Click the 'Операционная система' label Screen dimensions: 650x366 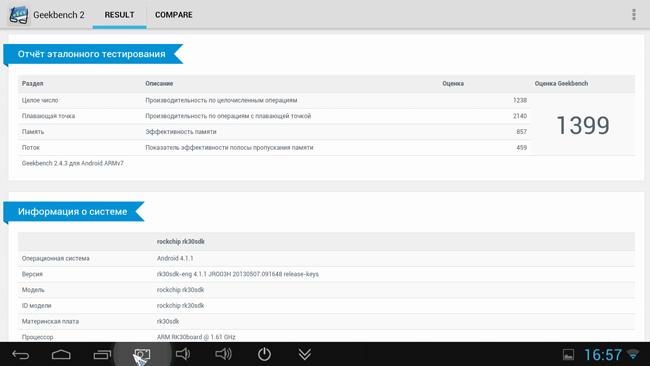click(x=56, y=258)
